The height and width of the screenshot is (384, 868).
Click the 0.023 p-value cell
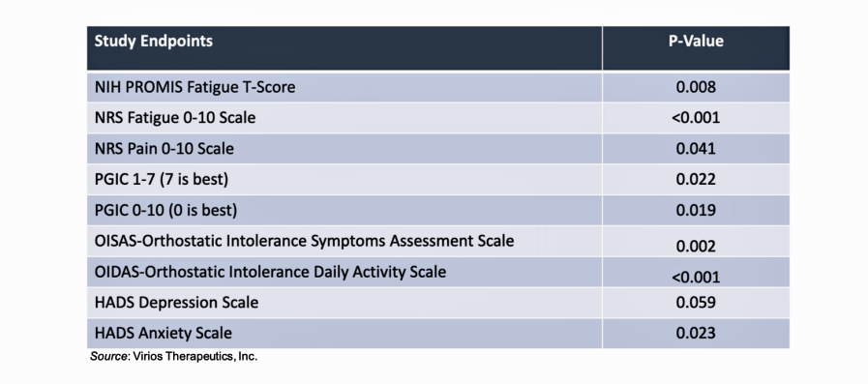[696, 333]
